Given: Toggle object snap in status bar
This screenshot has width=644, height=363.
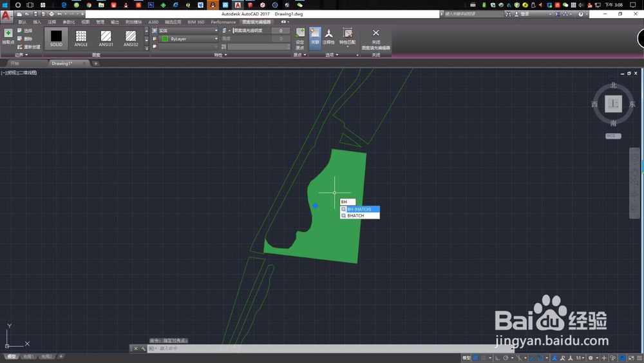Looking at the screenshot, I should (x=540, y=358).
